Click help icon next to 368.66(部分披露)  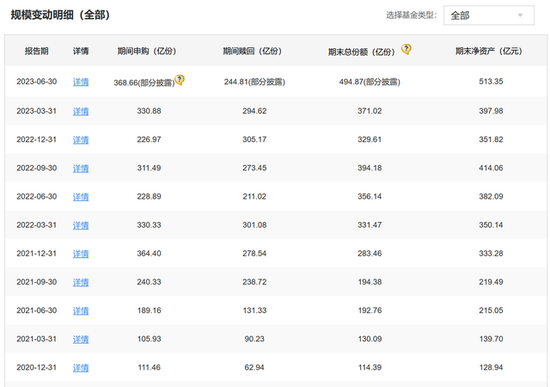click(x=180, y=80)
